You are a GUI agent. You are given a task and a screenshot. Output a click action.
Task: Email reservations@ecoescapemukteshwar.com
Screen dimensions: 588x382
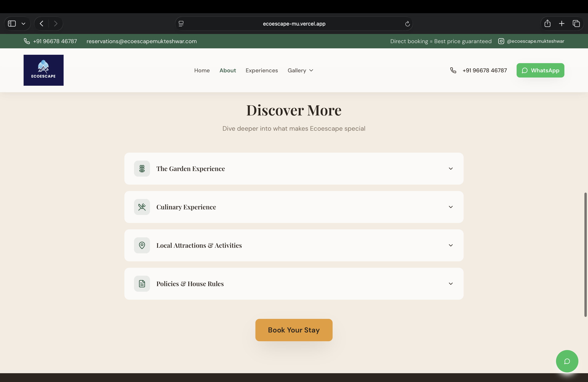[142, 41]
